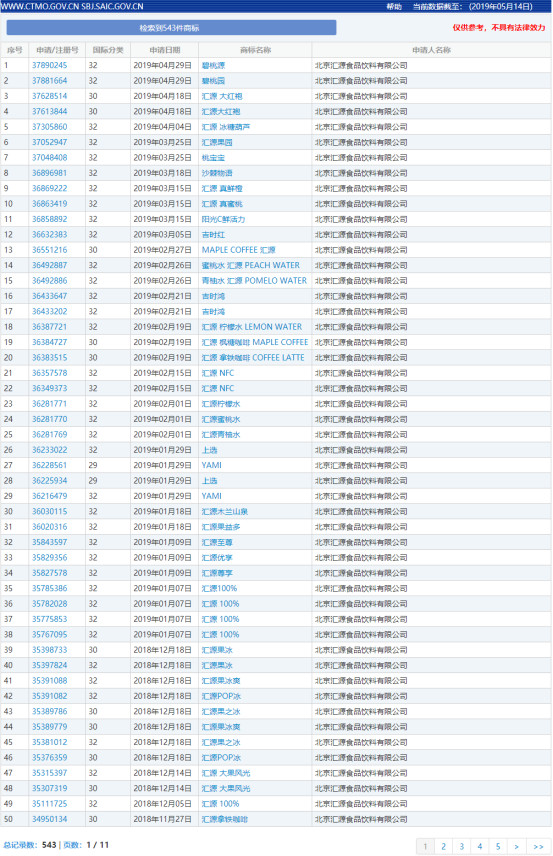Open the POMELO WATER trademark link
553x856 pixels.
coord(254,281)
